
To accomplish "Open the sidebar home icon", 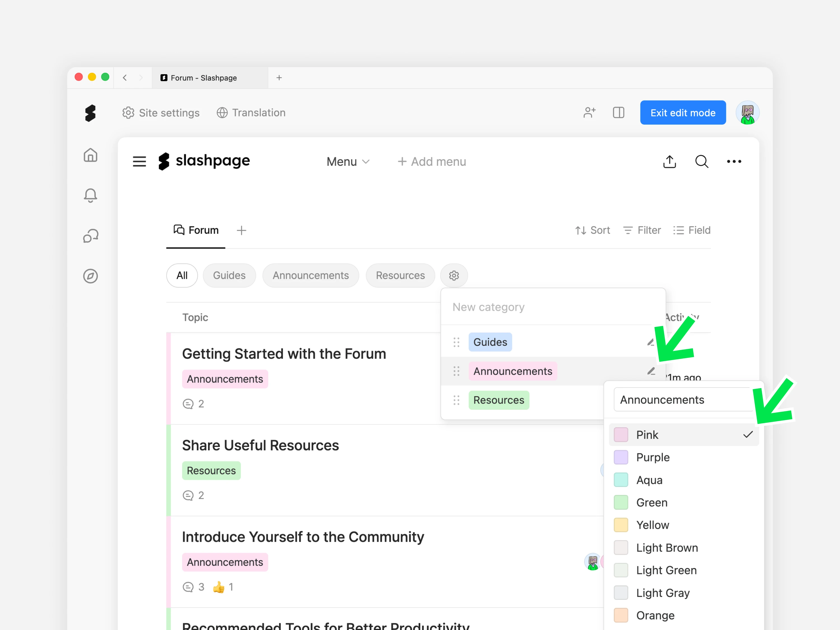I will [x=90, y=155].
